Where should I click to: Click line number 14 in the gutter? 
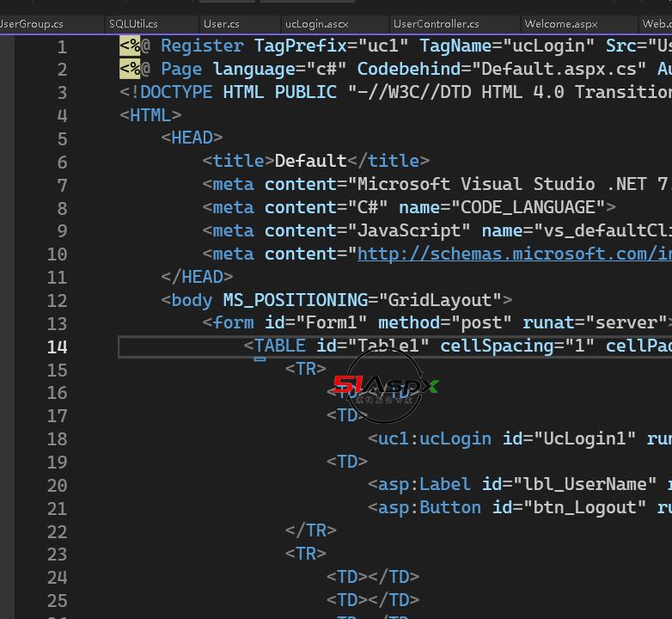57,346
